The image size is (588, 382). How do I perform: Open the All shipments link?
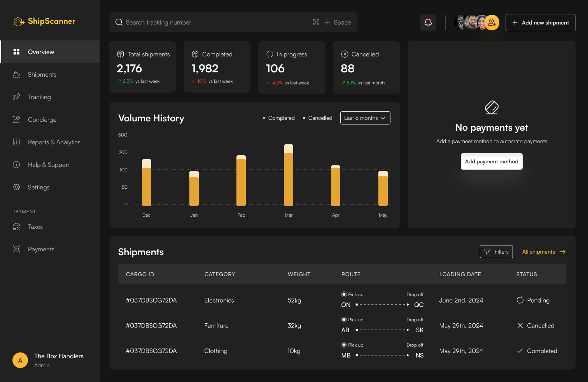tap(543, 252)
